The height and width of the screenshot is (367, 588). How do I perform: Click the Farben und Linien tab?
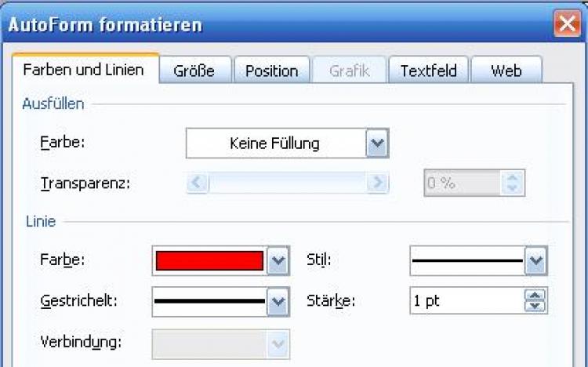coord(83,70)
